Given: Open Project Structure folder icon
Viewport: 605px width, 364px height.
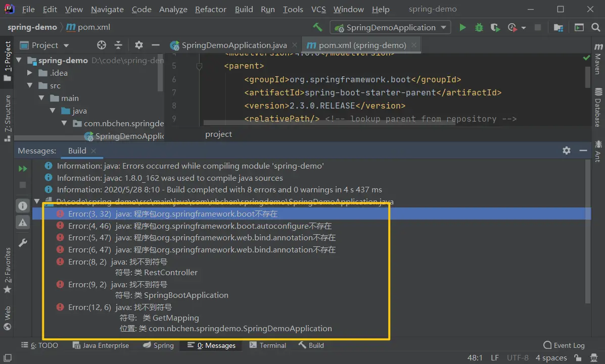Looking at the screenshot, I should (558, 27).
